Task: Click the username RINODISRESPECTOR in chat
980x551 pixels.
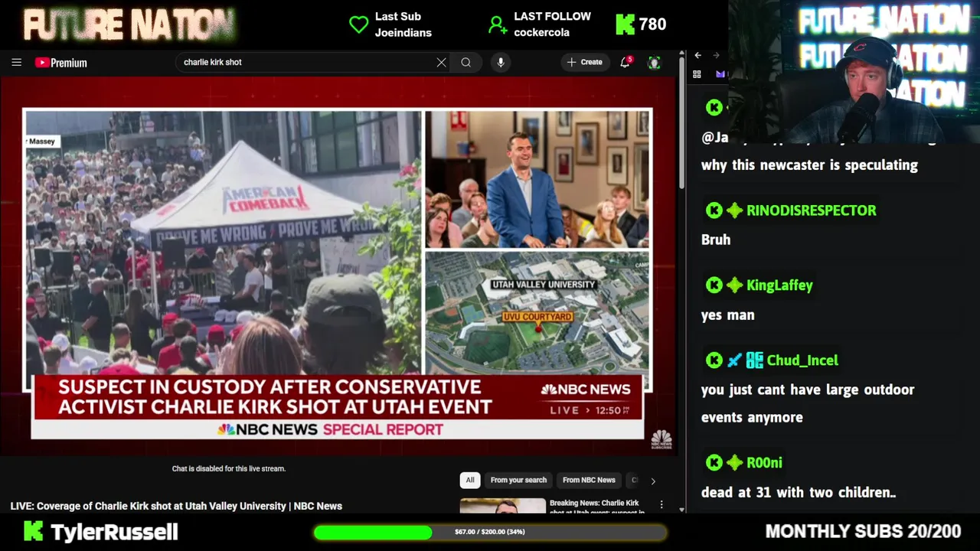Action: [x=812, y=210]
